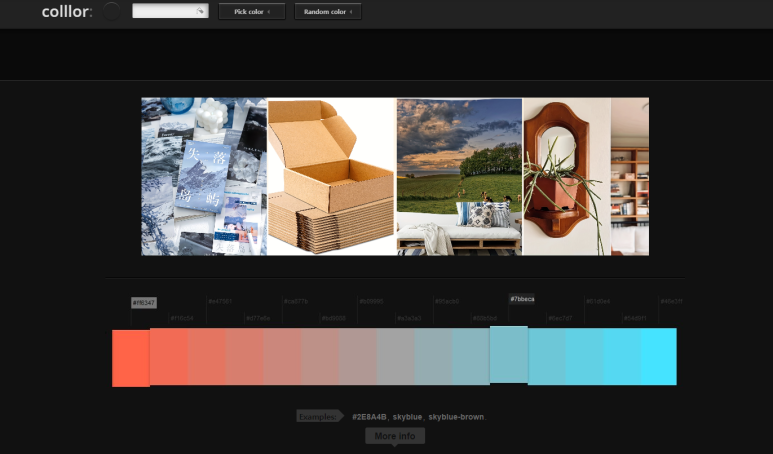Expand the More info button
Viewport: 773px width, 454px height.
[x=395, y=436]
